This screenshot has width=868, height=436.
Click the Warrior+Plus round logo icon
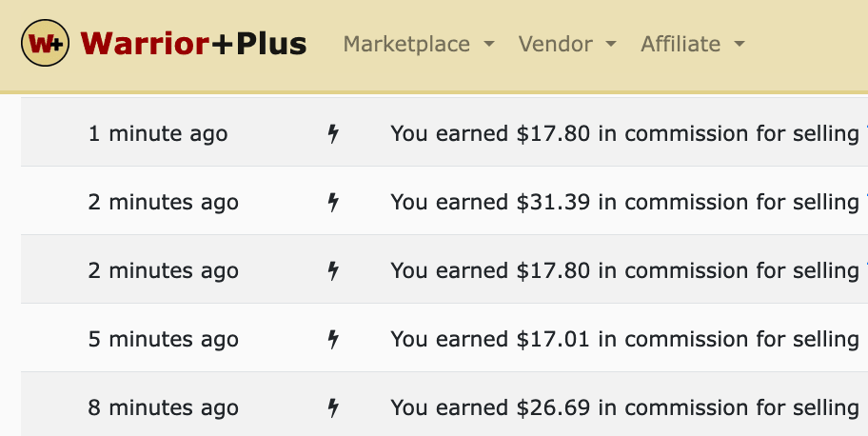click(44, 44)
